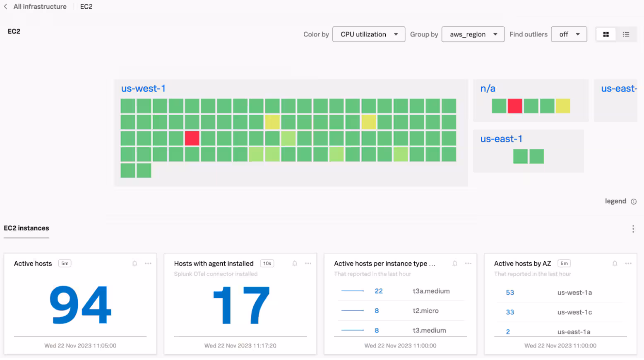
Task: Click the red host tile in us-west-1
Action: pyautogui.click(x=192, y=138)
